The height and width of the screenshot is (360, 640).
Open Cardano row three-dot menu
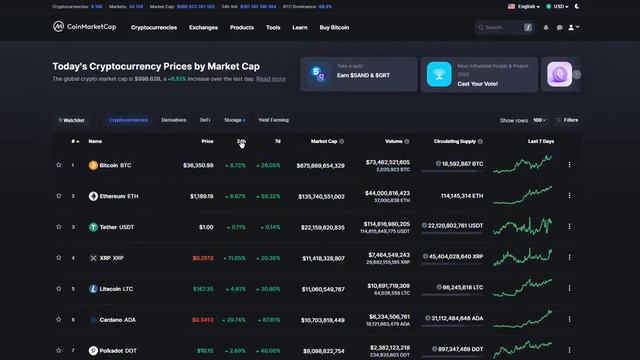(569, 319)
